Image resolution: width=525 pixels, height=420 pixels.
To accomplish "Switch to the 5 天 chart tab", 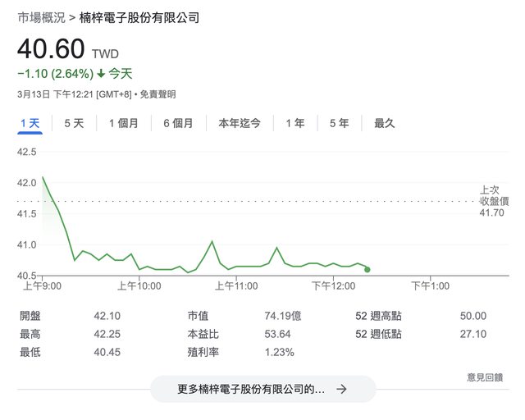I will point(74,124).
